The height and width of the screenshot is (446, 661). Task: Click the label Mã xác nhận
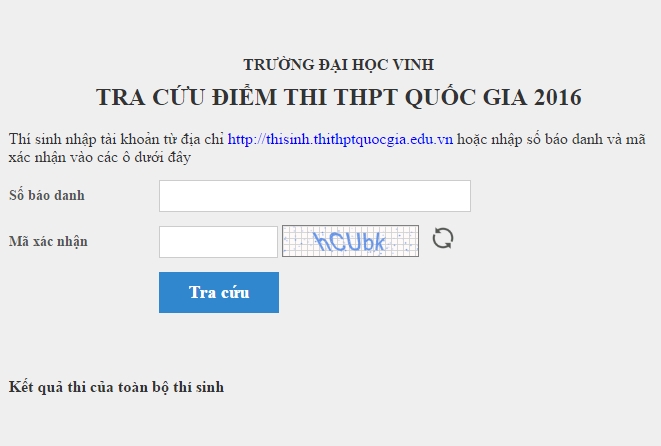point(48,242)
